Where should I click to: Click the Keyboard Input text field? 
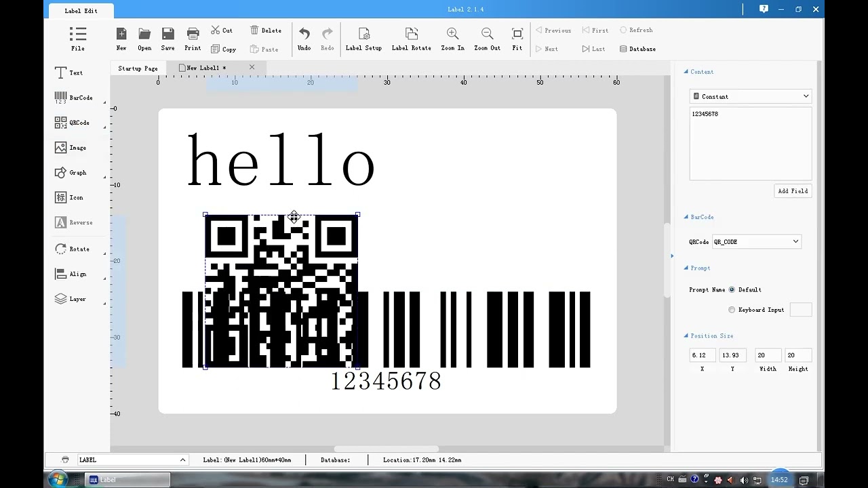pos(801,310)
